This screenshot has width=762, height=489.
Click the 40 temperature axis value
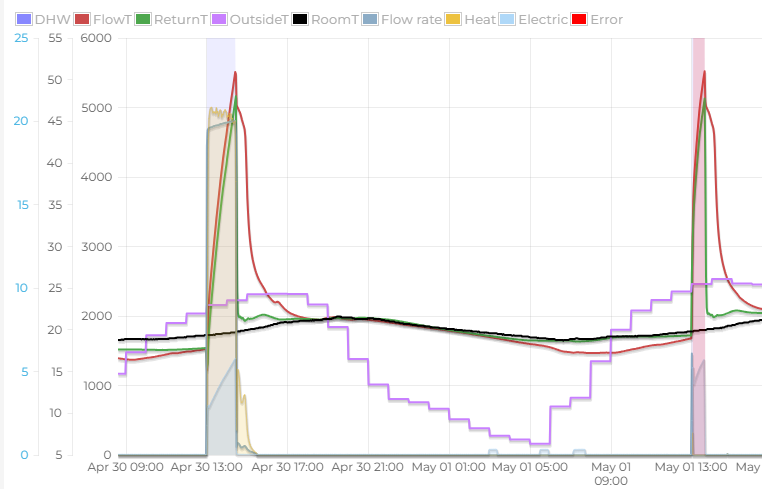pos(55,163)
